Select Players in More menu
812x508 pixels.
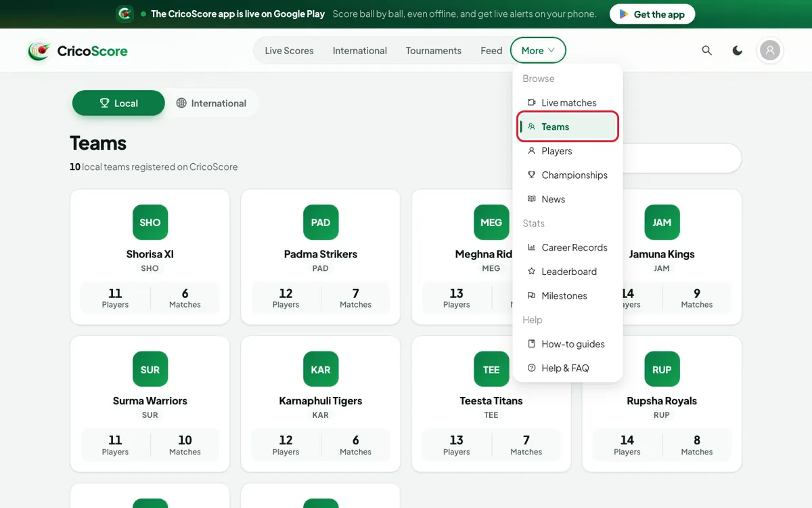(568, 151)
